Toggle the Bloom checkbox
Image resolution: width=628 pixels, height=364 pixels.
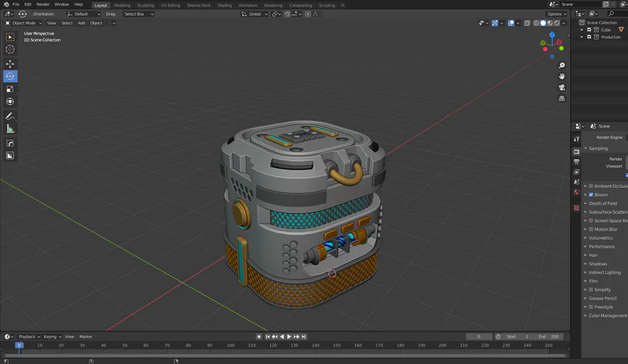tap(591, 195)
